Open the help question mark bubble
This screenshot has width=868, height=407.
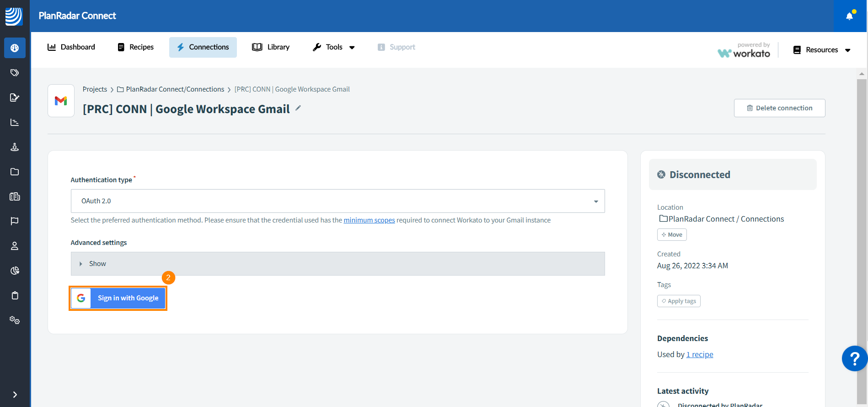(854, 358)
